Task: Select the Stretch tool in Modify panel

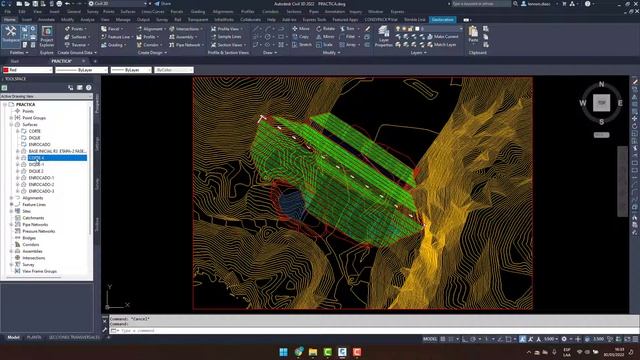Action: click(x=302, y=44)
